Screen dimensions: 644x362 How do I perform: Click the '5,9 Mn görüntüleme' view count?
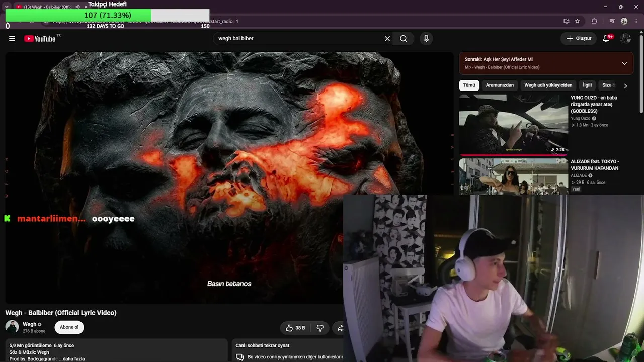30,346
